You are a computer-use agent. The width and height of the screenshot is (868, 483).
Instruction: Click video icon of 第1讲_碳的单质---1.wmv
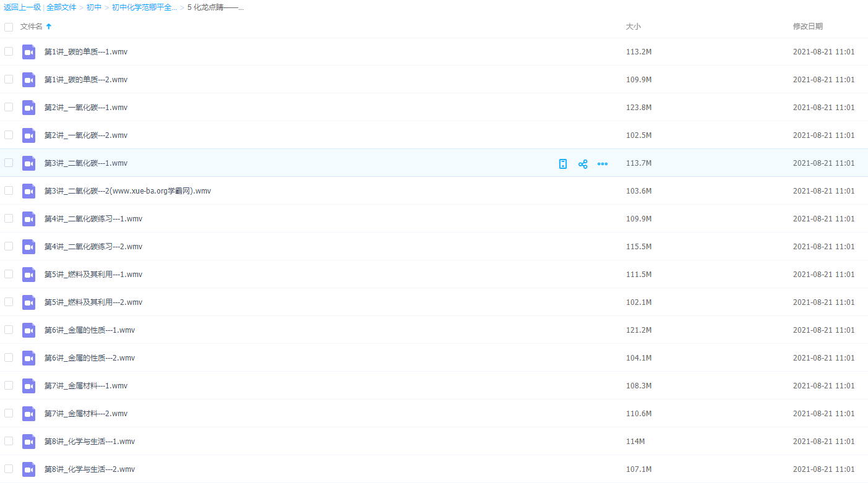29,52
